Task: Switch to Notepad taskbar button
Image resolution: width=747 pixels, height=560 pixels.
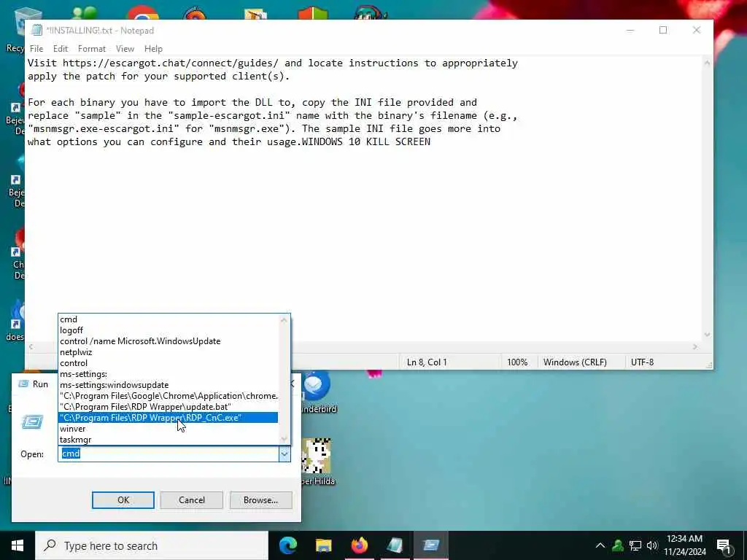Action: (x=395, y=545)
